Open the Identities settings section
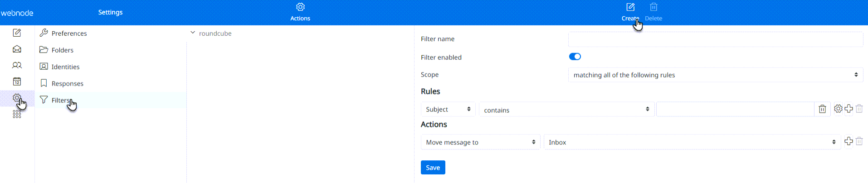The height and width of the screenshot is (183, 868). (65, 67)
